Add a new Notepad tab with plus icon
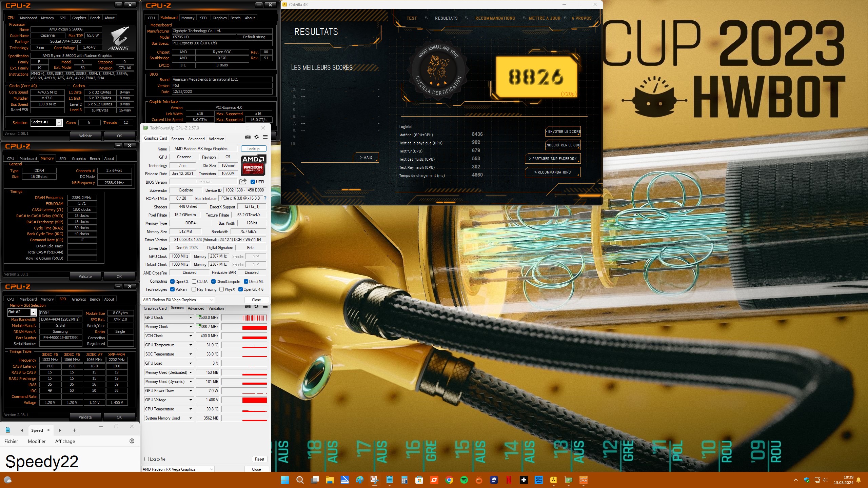The width and height of the screenshot is (868, 488). [x=74, y=430]
